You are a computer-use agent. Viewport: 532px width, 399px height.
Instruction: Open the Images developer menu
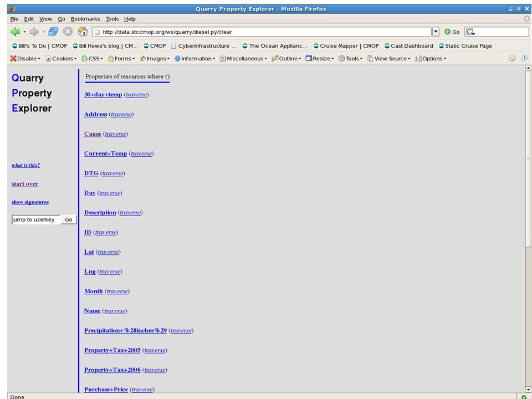click(155, 58)
